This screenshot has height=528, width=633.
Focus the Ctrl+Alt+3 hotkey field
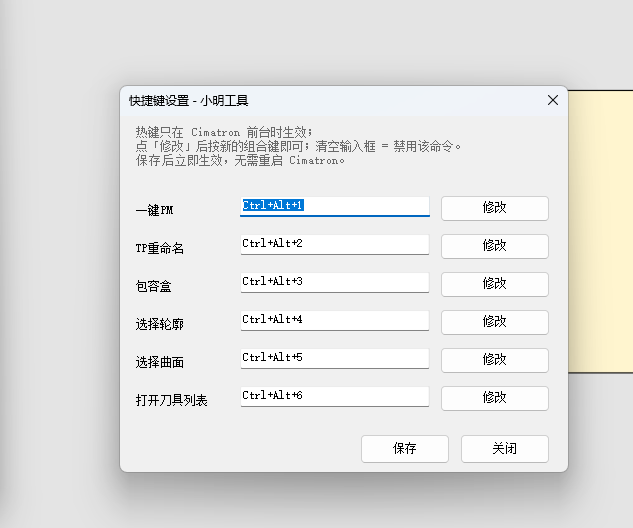click(335, 283)
